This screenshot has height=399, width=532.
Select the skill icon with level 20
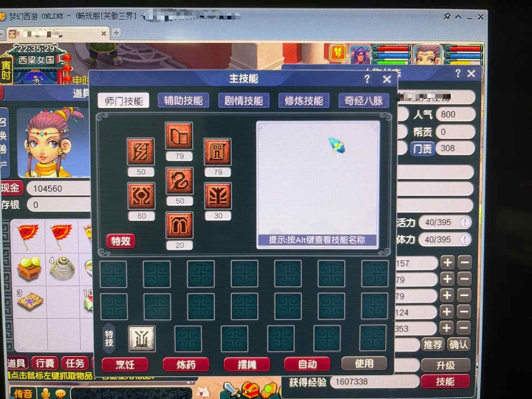[x=179, y=225]
